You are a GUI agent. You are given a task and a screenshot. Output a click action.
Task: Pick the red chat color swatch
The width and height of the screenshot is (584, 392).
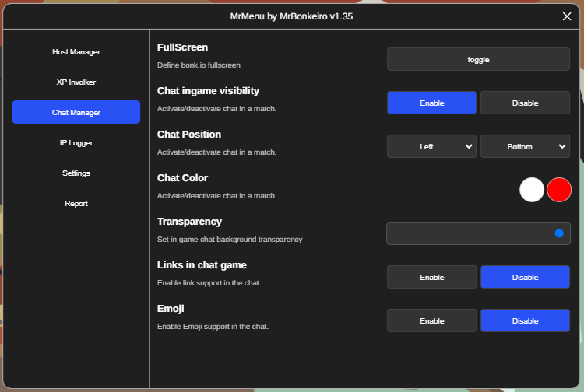(559, 190)
